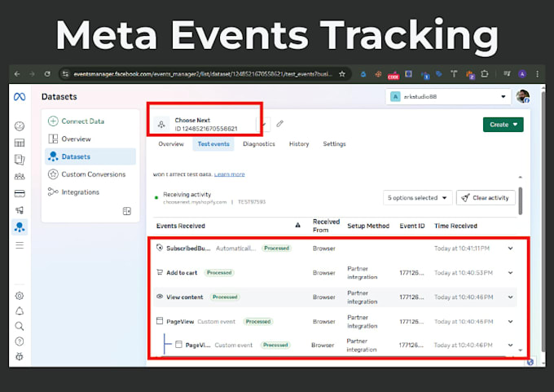Click the View content event name
The height and width of the screenshot is (392, 554).
185,297
